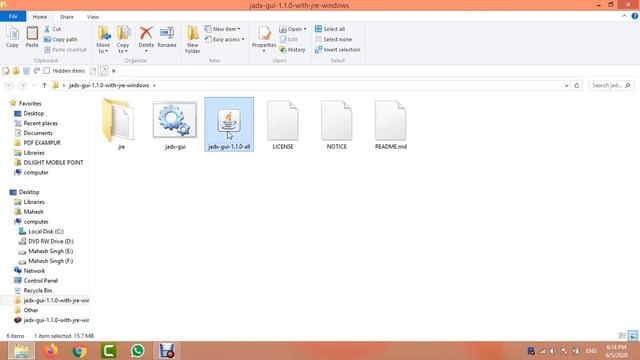Open the jre folder
640x360 pixels.
121,124
